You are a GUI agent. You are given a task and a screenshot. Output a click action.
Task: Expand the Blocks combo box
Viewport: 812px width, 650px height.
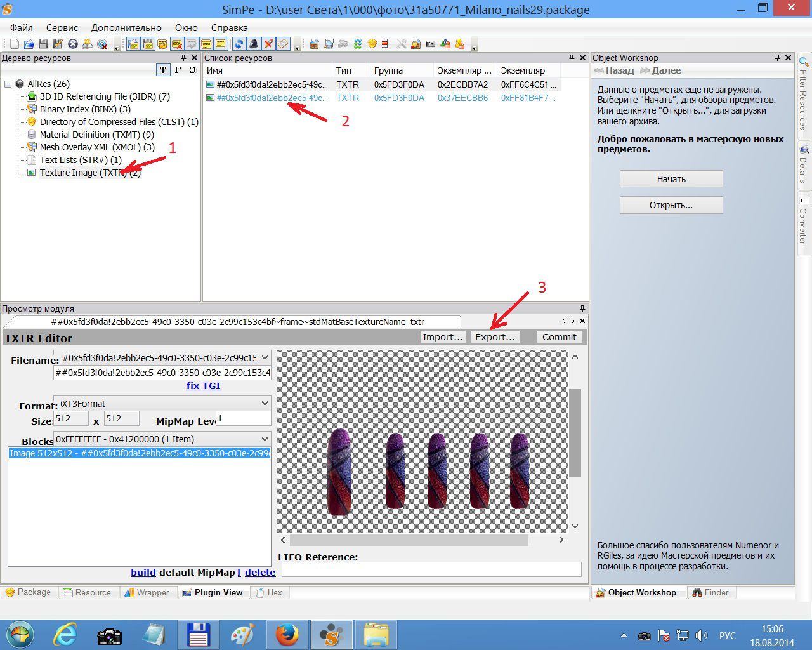pyautogui.click(x=265, y=439)
